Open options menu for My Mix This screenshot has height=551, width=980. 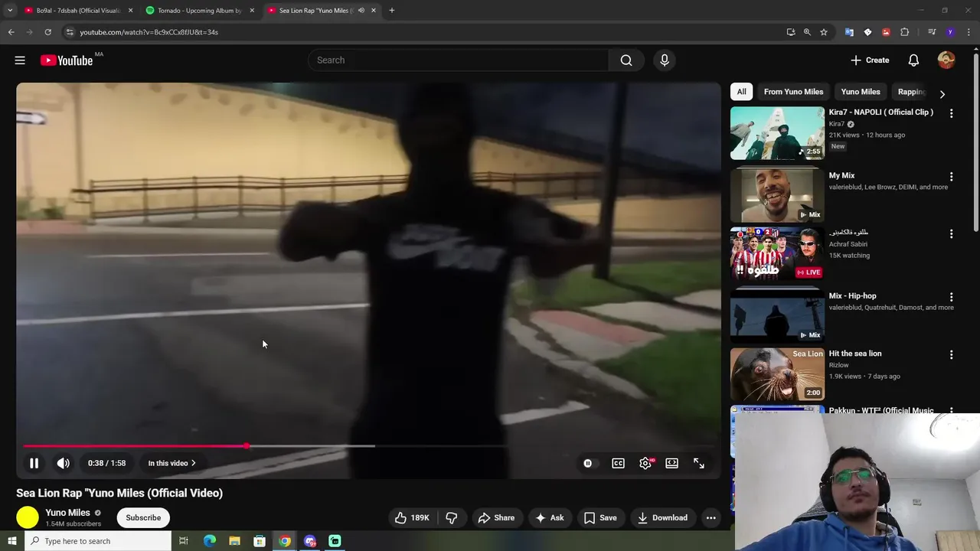click(x=951, y=177)
